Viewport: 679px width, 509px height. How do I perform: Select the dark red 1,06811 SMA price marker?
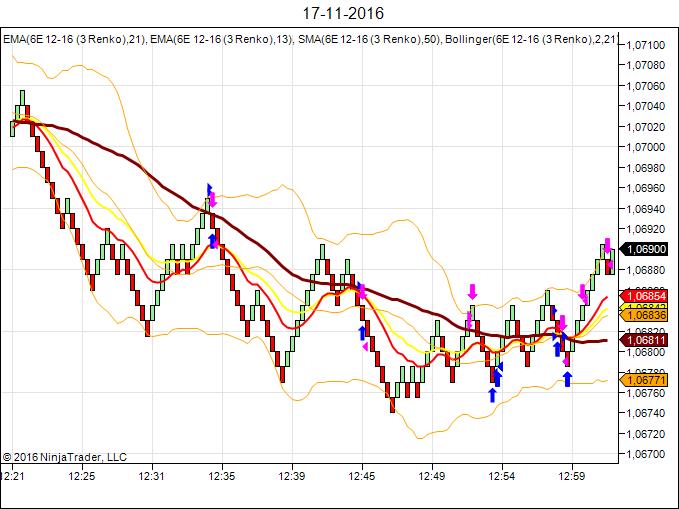click(644, 340)
